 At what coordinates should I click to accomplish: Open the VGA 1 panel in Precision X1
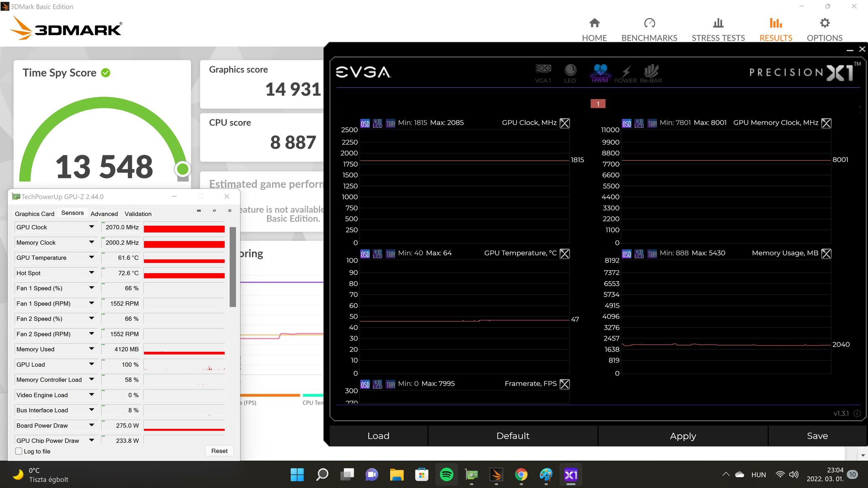click(x=543, y=72)
